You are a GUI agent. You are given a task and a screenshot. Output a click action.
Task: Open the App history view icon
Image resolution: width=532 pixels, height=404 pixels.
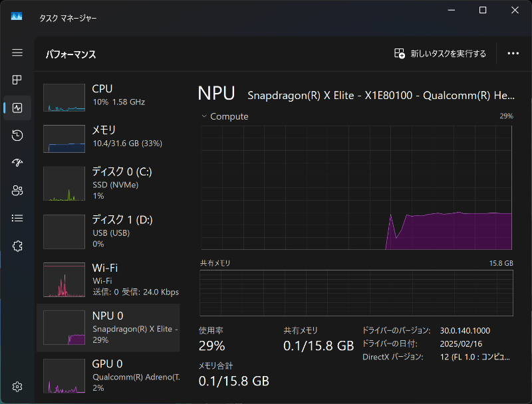point(17,136)
